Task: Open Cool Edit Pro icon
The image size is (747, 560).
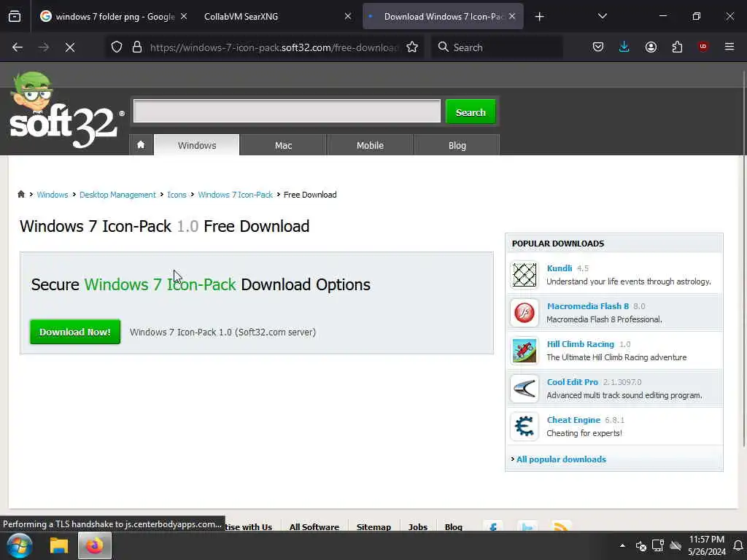Action: (524, 389)
